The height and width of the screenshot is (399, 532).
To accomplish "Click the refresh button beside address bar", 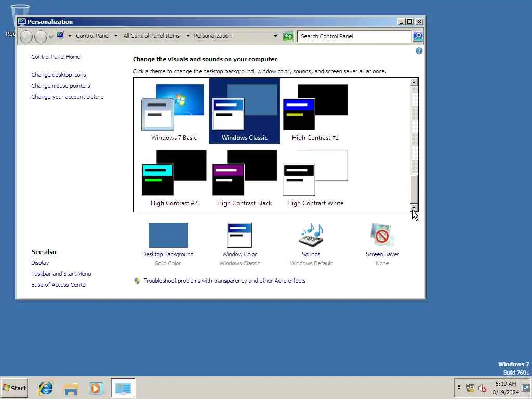I will coord(288,36).
